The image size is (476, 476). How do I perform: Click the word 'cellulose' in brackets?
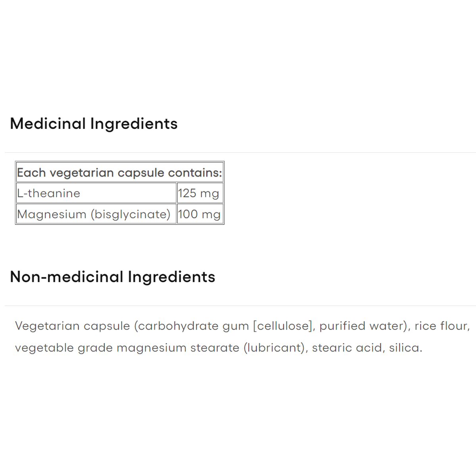[282, 326]
